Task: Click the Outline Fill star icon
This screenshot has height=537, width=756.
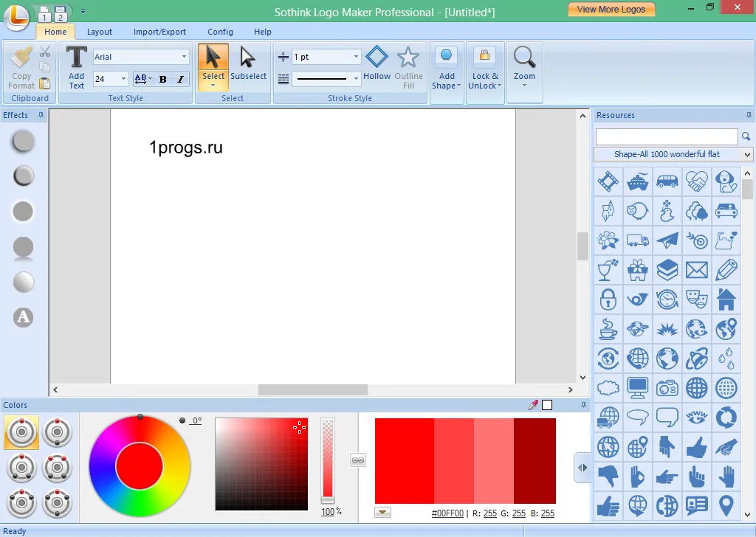Action: [x=408, y=58]
